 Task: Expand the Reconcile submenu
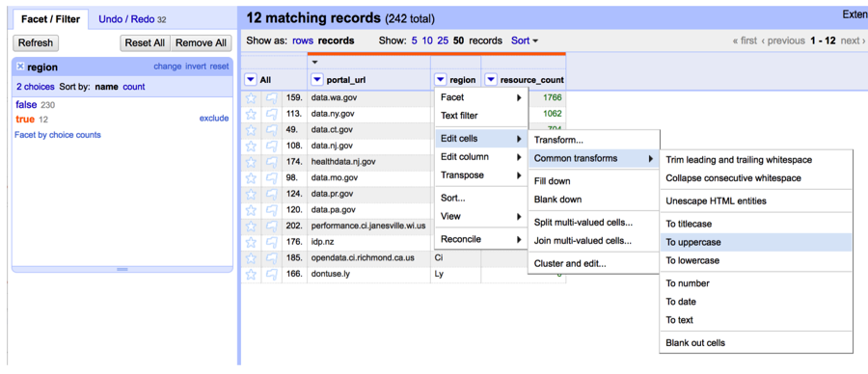[481, 239]
